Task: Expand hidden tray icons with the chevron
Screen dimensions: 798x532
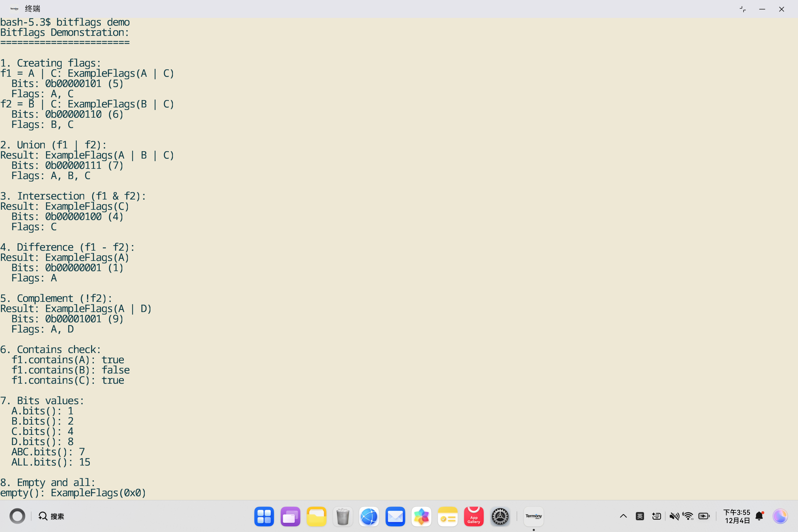Action: pos(623,516)
